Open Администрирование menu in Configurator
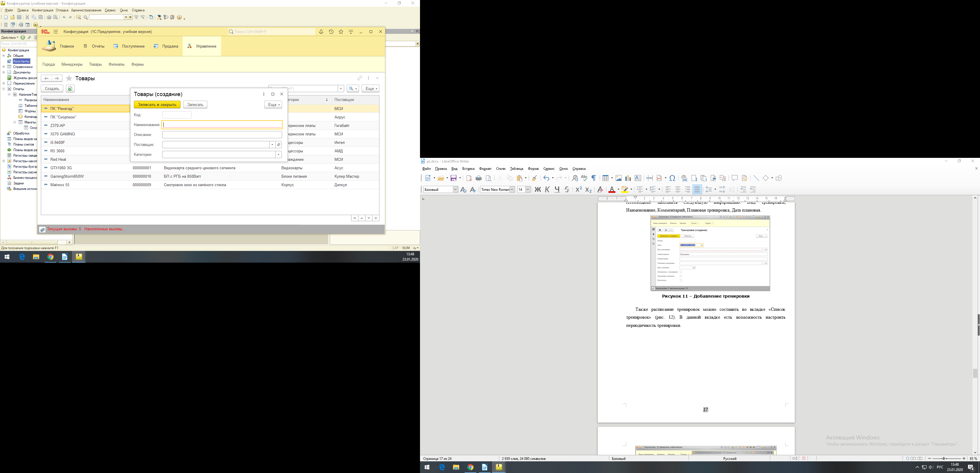This screenshot has height=473, width=980. point(86,10)
